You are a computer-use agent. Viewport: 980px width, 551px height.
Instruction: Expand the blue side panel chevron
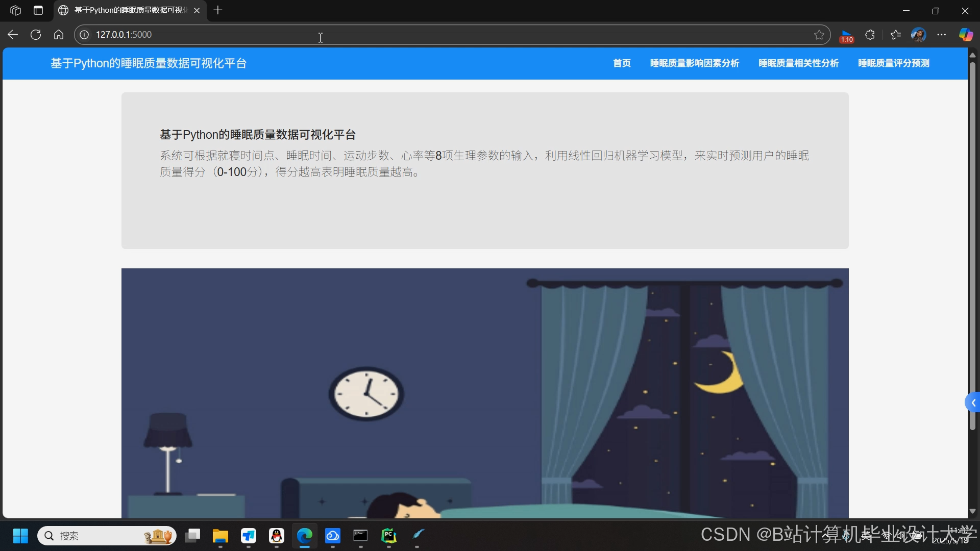(x=973, y=403)
